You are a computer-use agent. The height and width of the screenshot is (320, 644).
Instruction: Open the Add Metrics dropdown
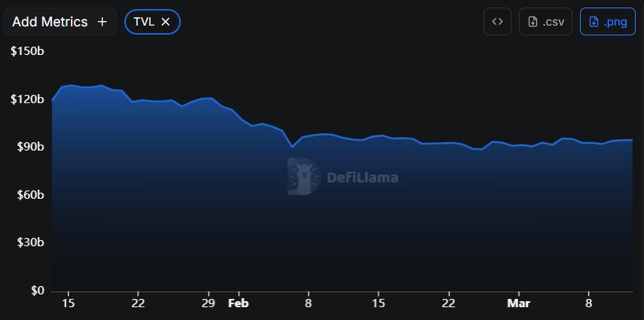(50, 22)
